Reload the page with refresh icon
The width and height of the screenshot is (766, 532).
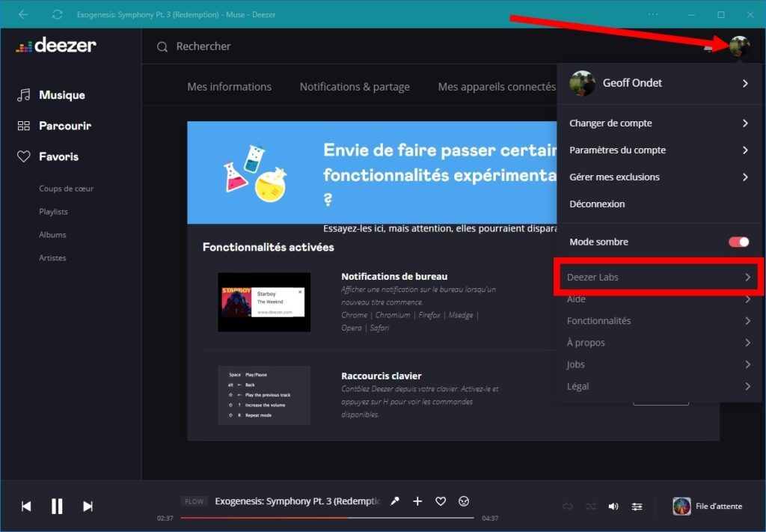(57, 15)
